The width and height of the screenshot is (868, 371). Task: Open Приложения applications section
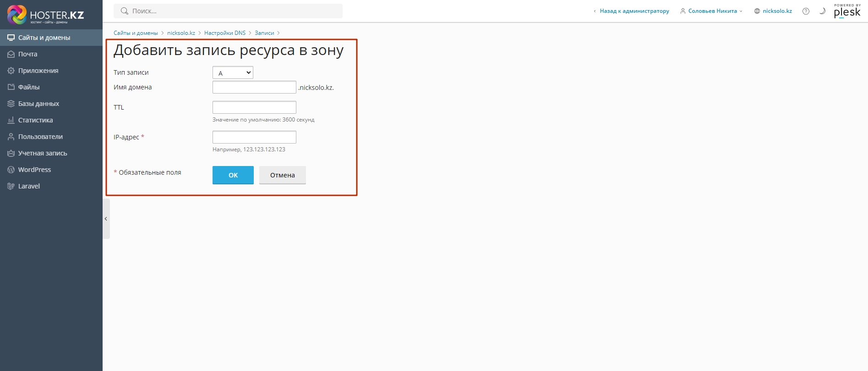(x=38, y=71)
